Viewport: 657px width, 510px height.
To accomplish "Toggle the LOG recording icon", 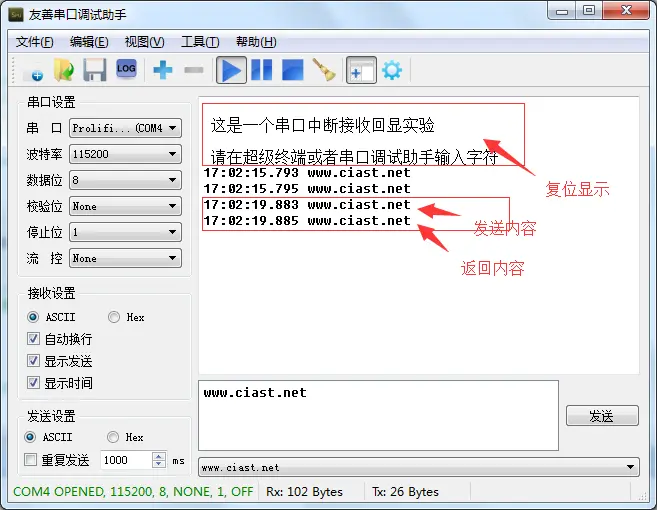I will (126, 69).
